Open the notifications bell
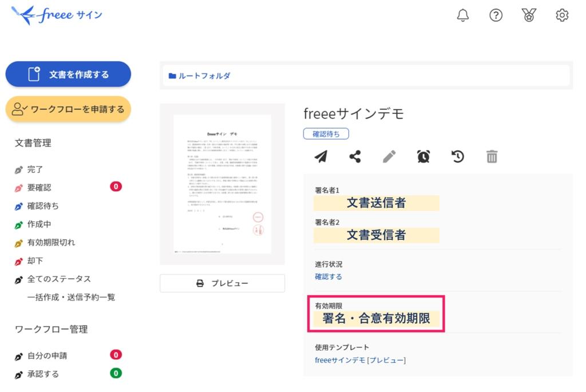 [x=462, y=15]
